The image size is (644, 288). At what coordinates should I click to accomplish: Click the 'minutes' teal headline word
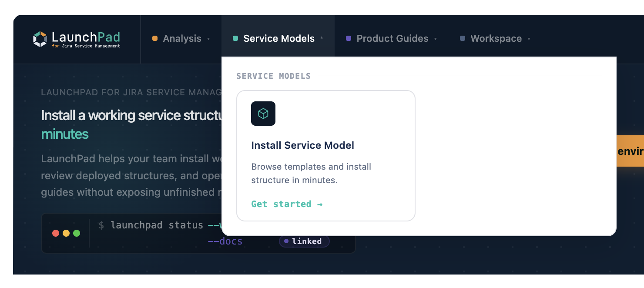point(65,134)
